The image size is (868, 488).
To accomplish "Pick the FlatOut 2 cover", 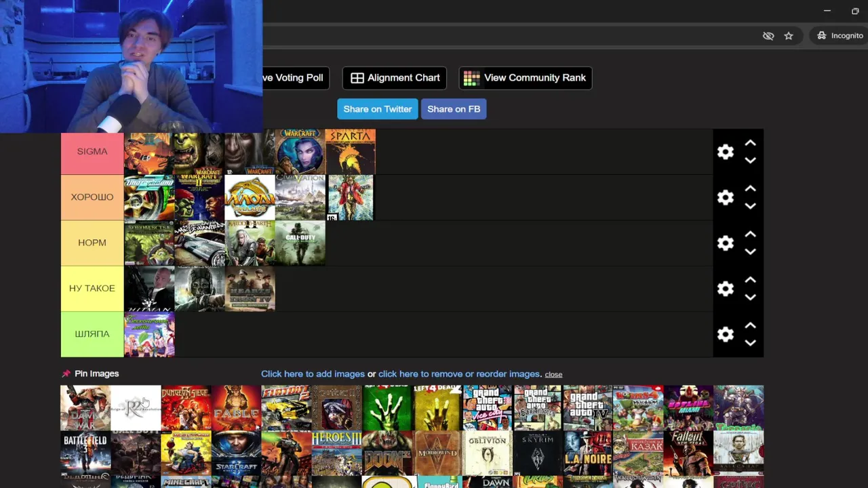I will pyautogui.click(x=286, y=408).
